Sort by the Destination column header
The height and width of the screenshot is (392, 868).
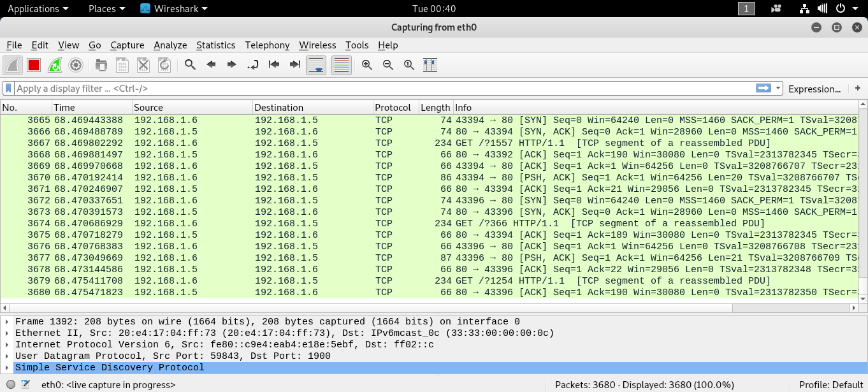pos(312,108)
